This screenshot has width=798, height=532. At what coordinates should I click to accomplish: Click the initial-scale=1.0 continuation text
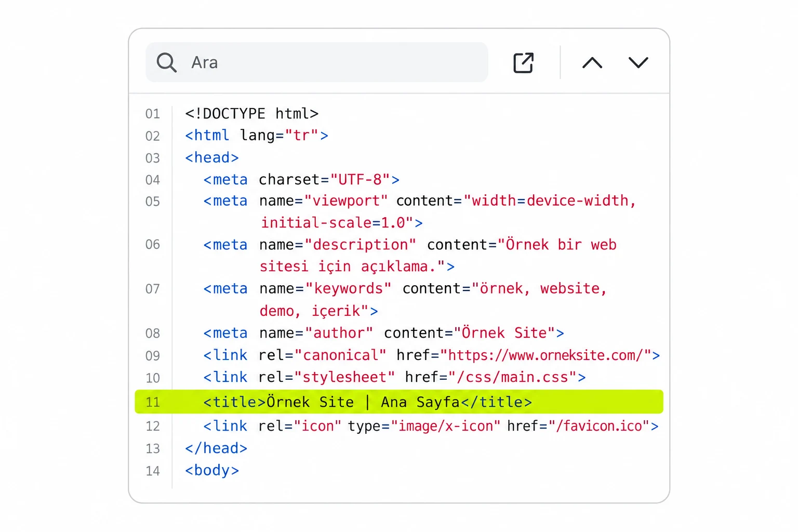pos(341,223)
